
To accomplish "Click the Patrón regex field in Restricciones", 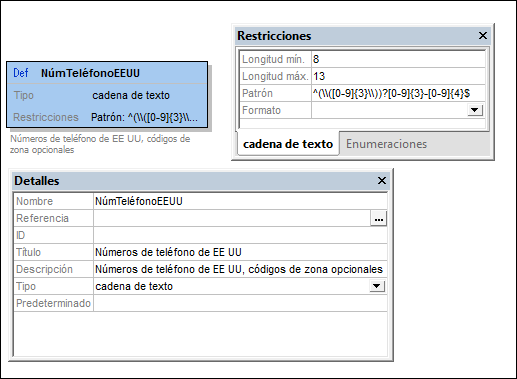I will pos(398,93).
